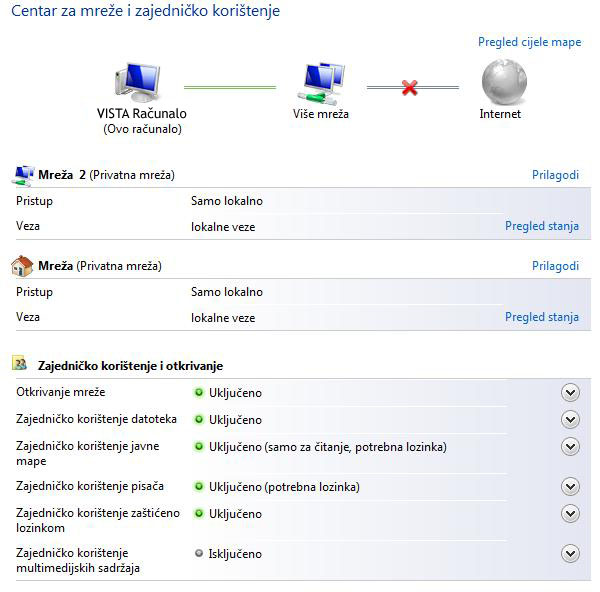Click green status dot for Otkrivanje mreže

199,393
